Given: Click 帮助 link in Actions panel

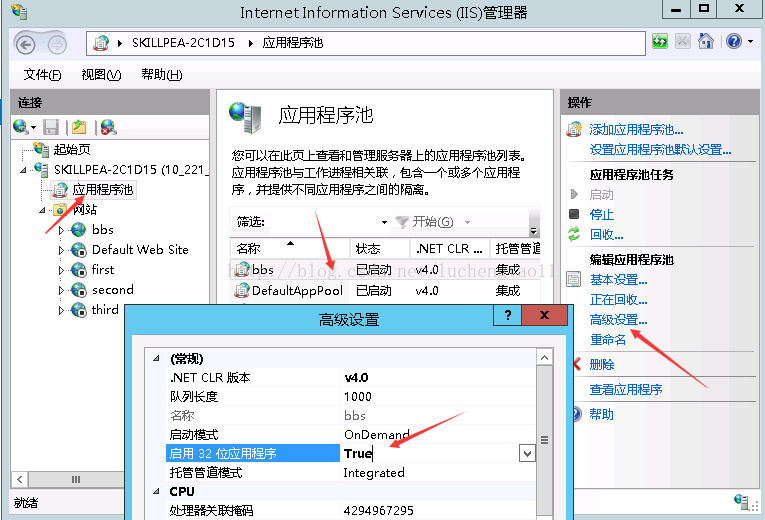Looking at the screenshot, I should [602, 414].
